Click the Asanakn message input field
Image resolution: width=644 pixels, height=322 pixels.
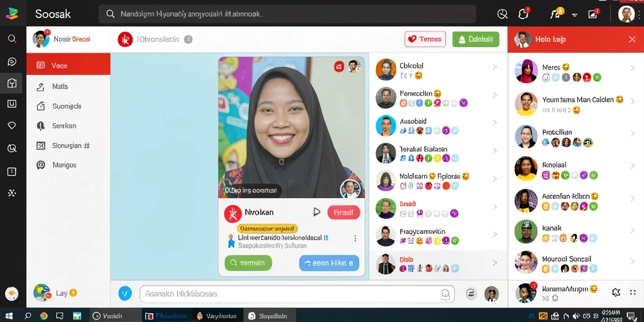coord(297,294)
